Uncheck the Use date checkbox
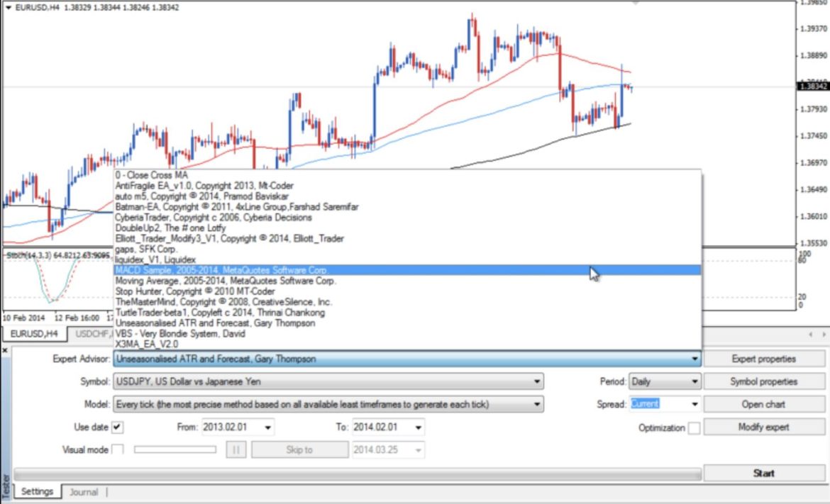830x504 pixels. coord(116,427)
